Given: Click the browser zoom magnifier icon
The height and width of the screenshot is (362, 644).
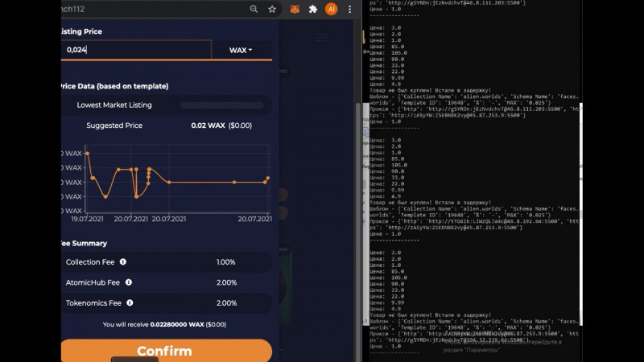Looking at the screenshot, I should [254, 9].
